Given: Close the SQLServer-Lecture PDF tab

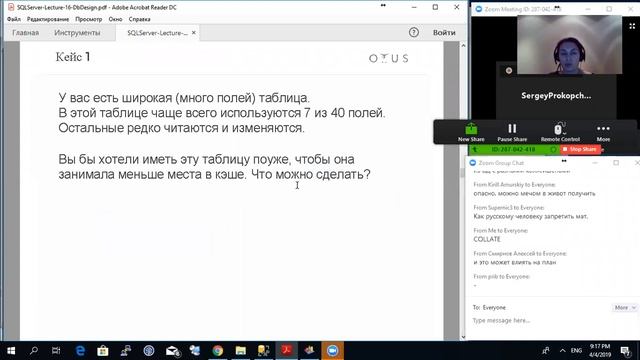Looking at the screenshot, I should [x=193, y=33].
